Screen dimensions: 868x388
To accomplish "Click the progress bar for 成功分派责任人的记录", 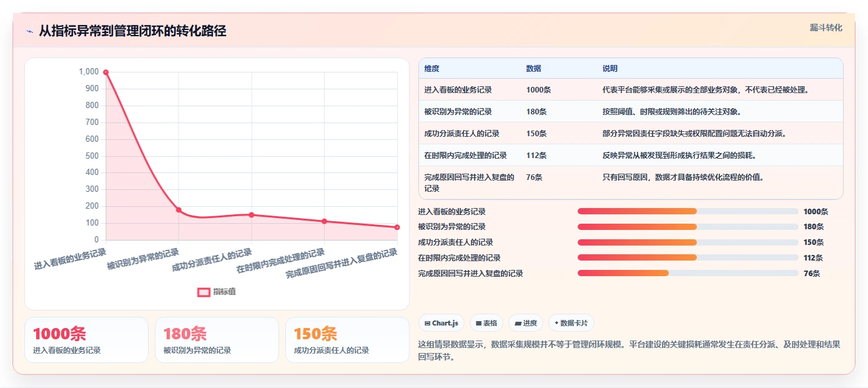I will [688, 242].
